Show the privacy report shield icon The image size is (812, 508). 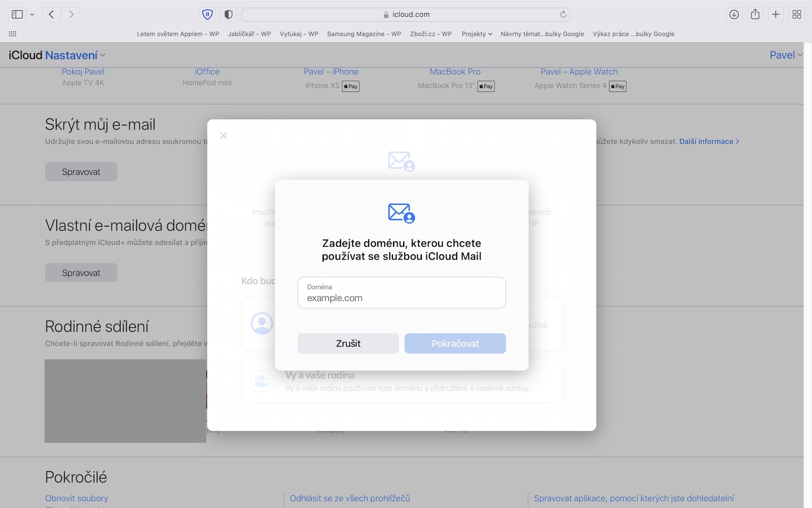(228, 15)
